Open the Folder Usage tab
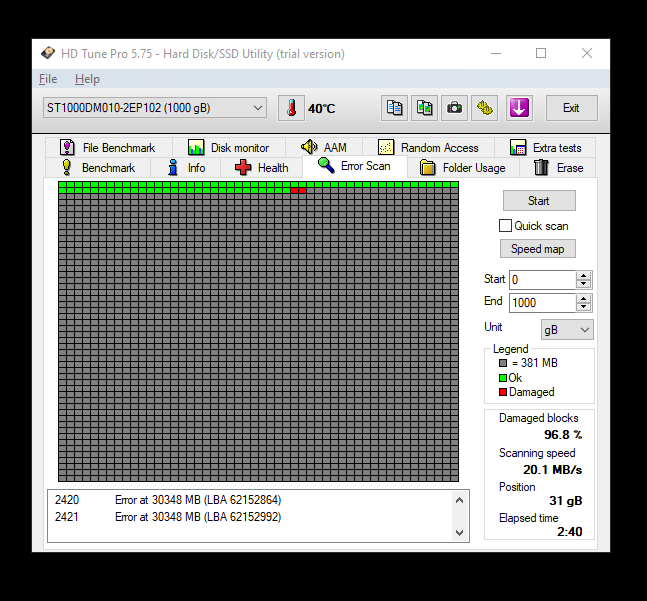The width and height of the screenshot is (647, 601). point(463,168)
